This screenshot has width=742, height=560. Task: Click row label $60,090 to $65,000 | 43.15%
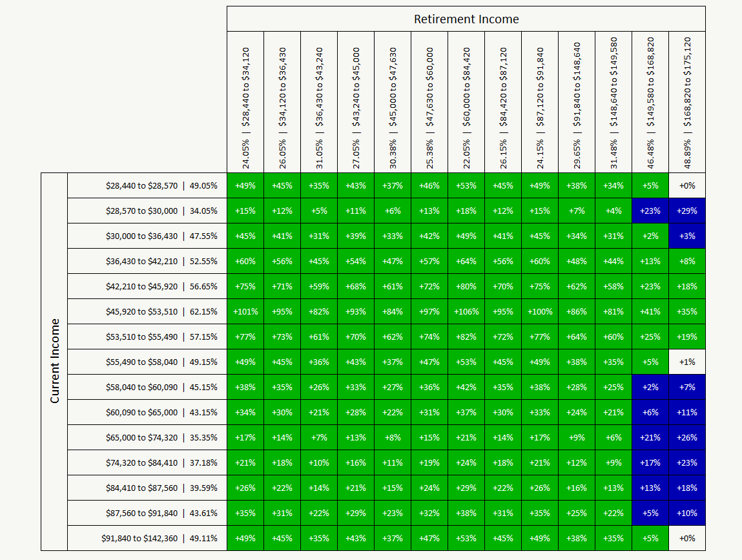147,412
